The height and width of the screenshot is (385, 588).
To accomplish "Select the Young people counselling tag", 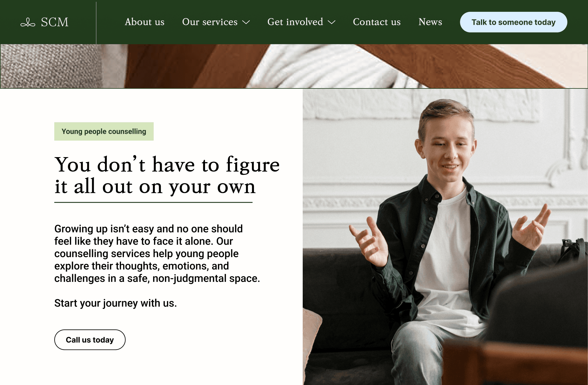I will [x=104, y=131].
